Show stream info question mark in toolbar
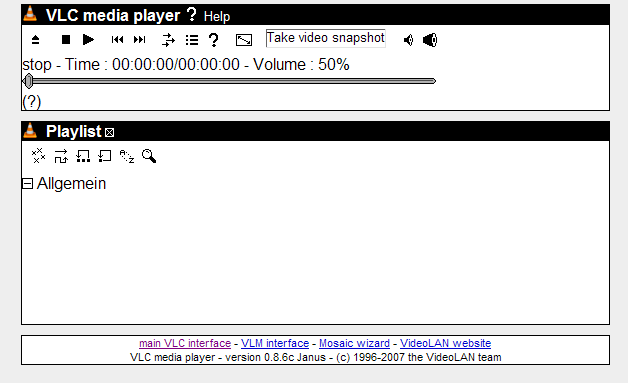Image resolution: width=628 pixels, height=383 pixels. [214, 40]
